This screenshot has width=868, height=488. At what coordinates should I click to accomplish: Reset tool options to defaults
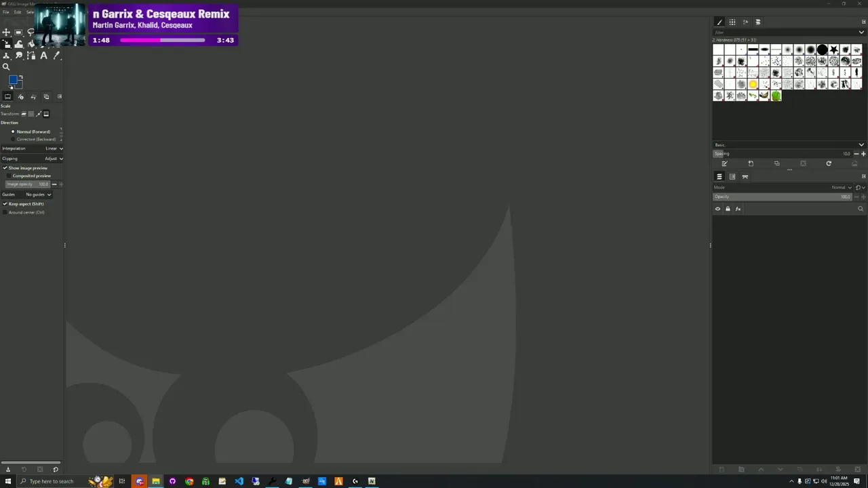coord(56,469)
